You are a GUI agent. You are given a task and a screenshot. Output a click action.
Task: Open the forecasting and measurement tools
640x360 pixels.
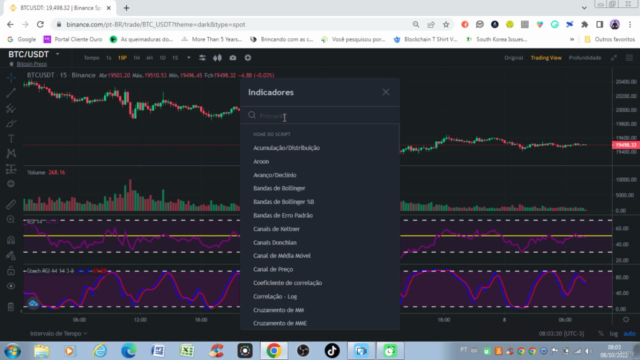11,169
